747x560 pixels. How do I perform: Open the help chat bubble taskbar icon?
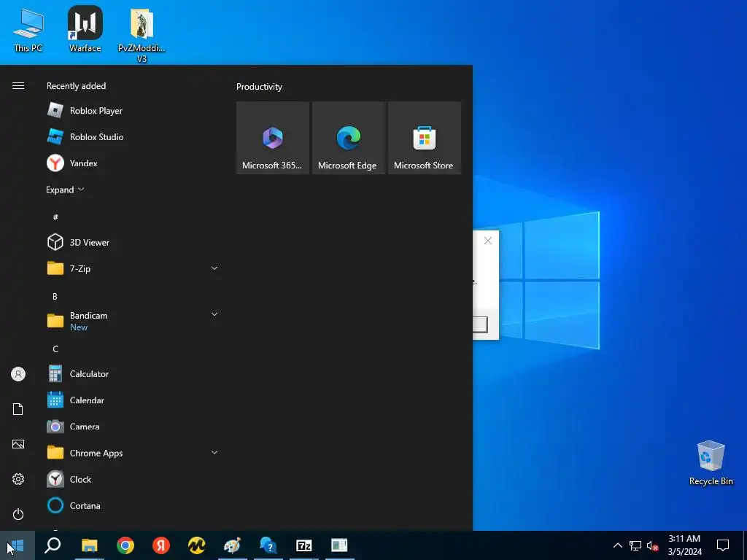268,545
